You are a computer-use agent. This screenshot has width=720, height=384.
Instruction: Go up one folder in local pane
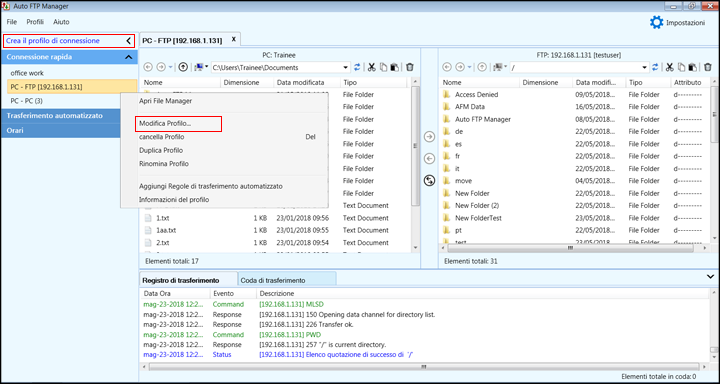183,68
